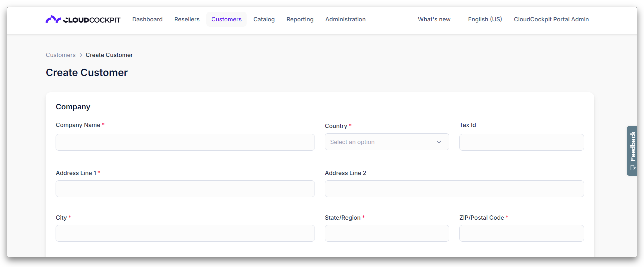Open the CloudCockpit Portal Admin menu
The width and height of the screenshot is (644, 267).
551,19
